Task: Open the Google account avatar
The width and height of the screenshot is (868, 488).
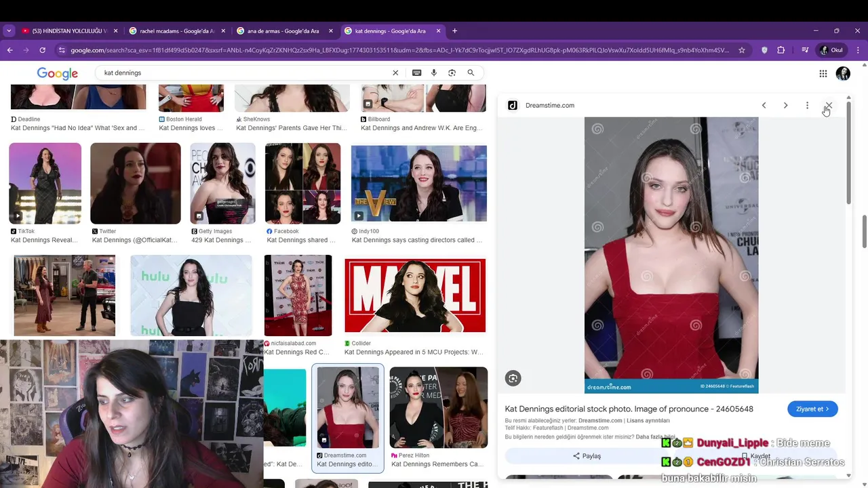Action: 843,73
